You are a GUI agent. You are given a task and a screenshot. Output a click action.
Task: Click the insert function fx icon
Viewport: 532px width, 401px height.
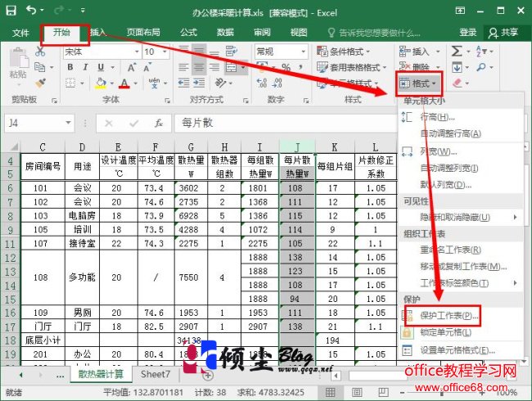[159, 123]
